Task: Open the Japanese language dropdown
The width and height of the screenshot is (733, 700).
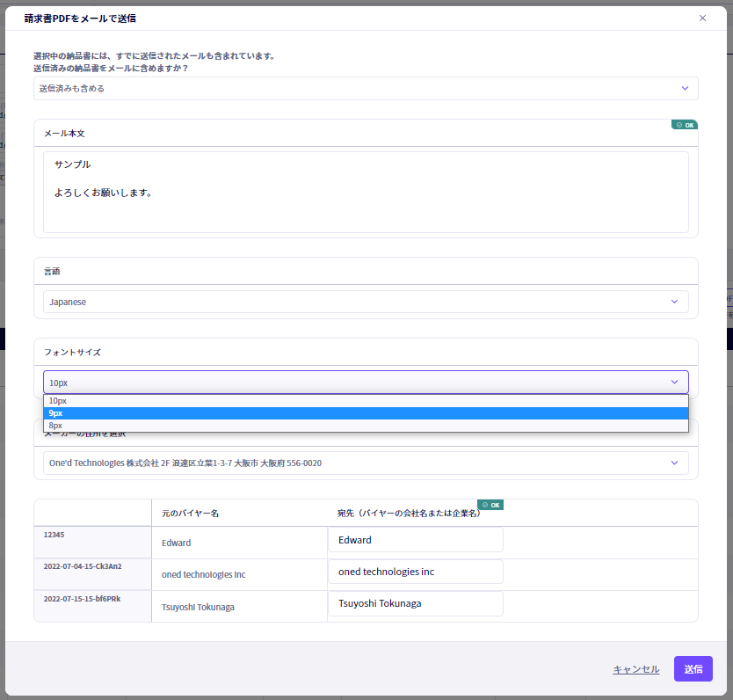Action: [366, 302]
